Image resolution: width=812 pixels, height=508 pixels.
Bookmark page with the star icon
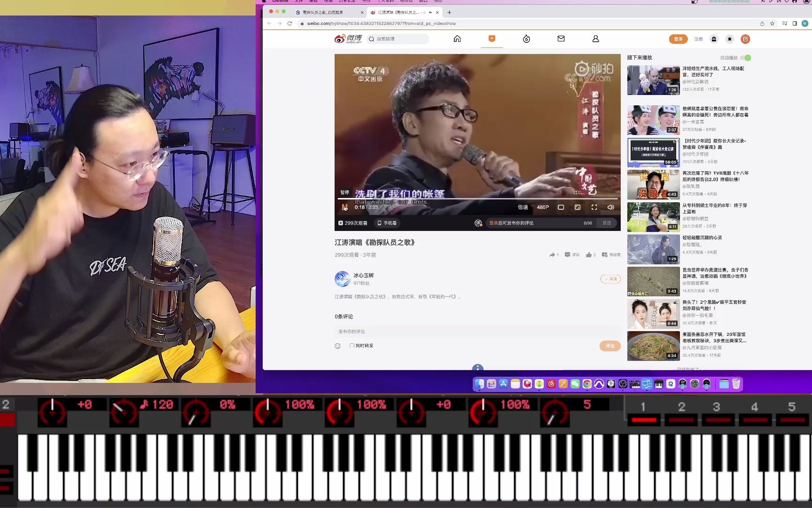[x=772, y=24]
